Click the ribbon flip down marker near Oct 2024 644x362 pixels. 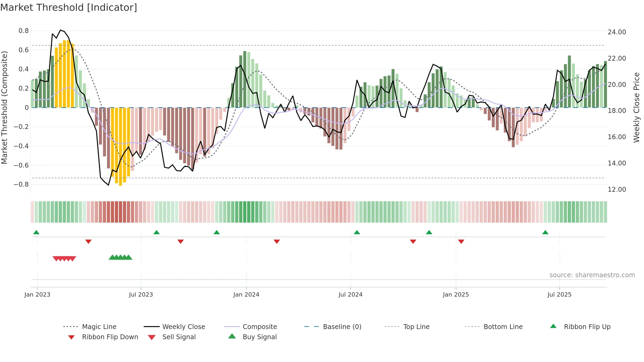(413, 242)
